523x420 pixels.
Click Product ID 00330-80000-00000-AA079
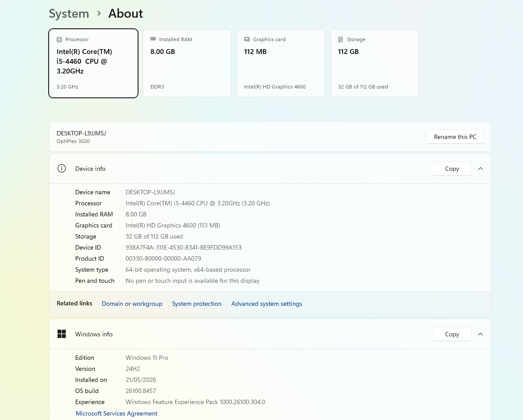[163, 258]
